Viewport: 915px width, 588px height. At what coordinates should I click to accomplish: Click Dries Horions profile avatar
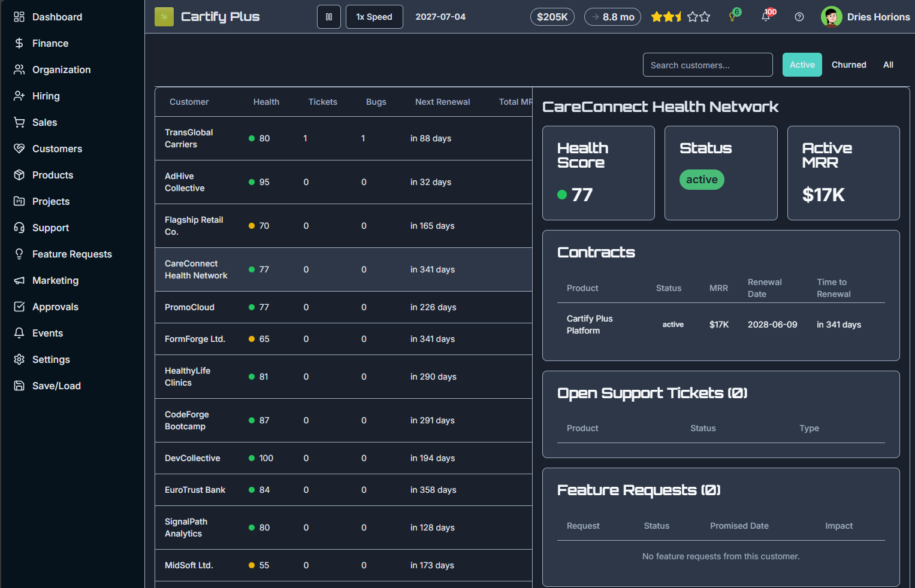tap(832, 17)
